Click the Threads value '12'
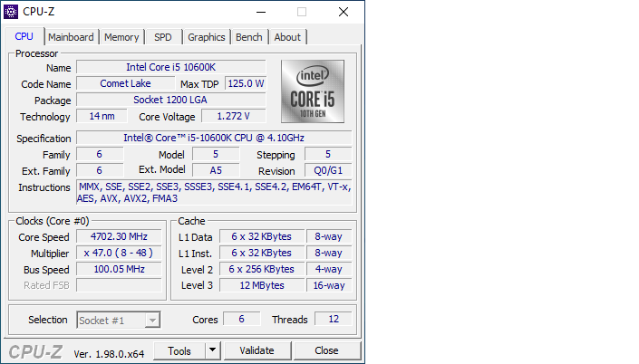This screenshot has height=364, width=639. click(334, 319)
